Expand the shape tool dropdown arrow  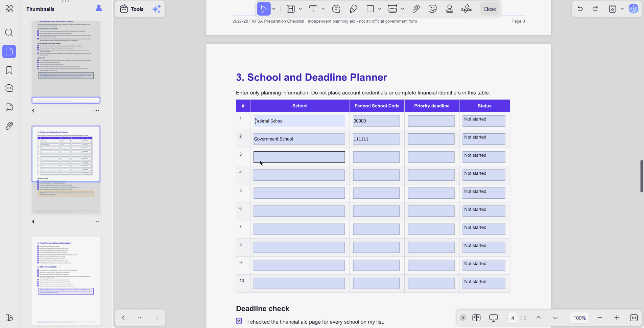(x=380, y=9)
